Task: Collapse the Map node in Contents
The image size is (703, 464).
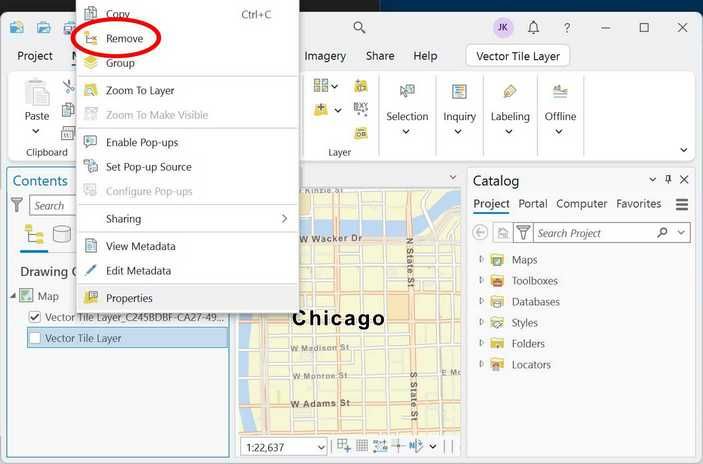Action: coord(13,295)
